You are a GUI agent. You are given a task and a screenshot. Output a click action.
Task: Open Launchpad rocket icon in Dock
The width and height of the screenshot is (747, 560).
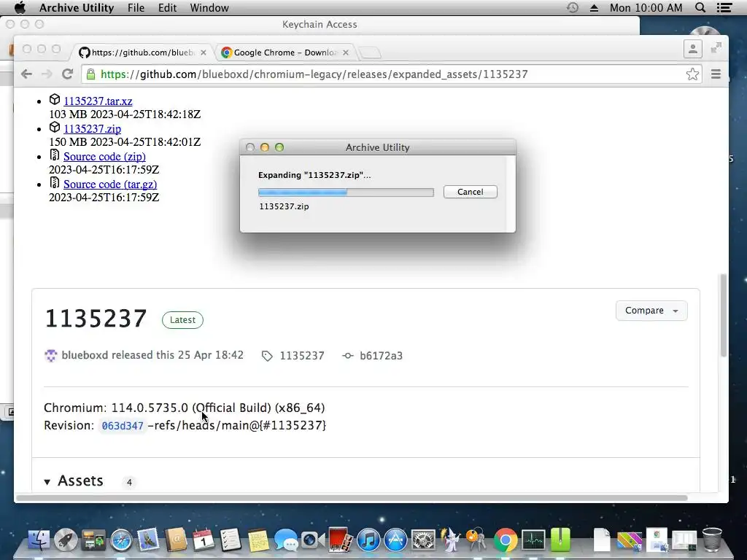[x=66, y=540]
